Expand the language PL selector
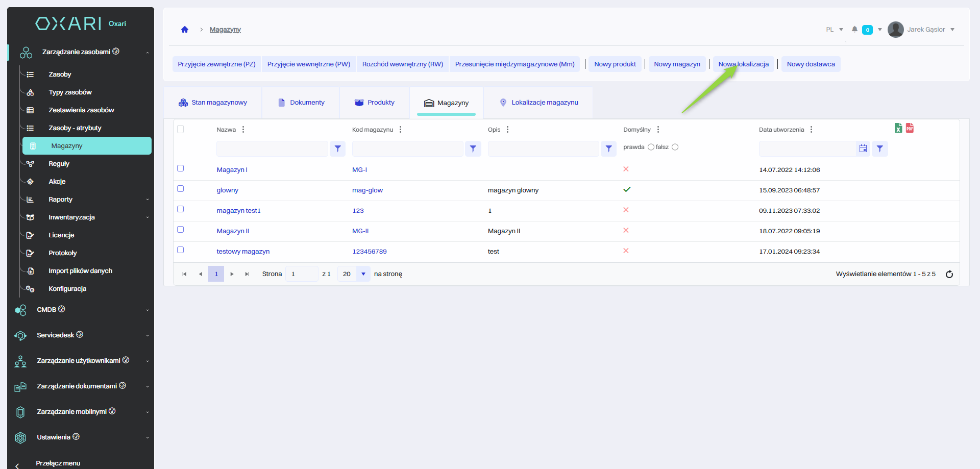The width and height of the screenshot is (980, 469). click(834, 30)
